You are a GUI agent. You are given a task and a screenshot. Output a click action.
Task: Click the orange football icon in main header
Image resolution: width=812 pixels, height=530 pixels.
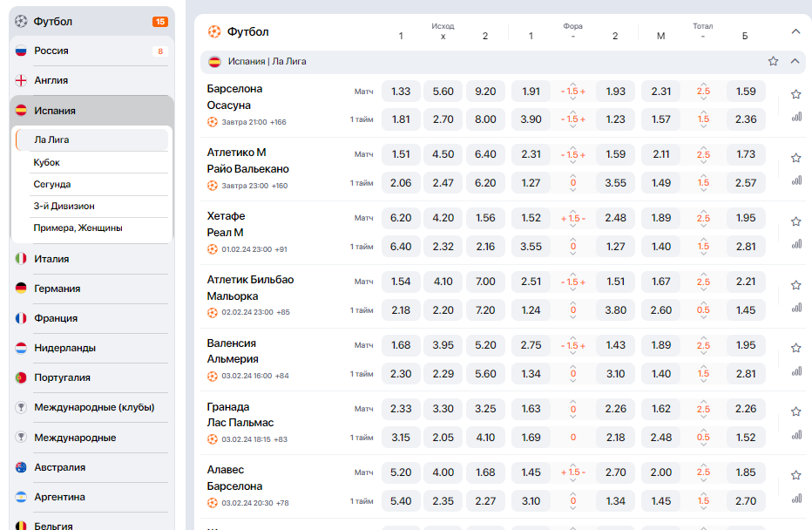point(214,31)
